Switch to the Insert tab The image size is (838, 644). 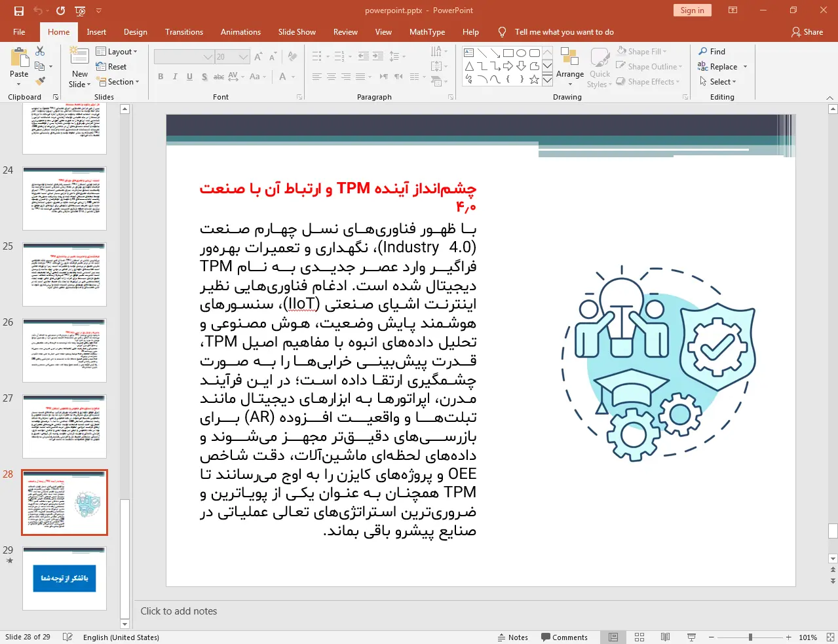(x=96, y=31)
